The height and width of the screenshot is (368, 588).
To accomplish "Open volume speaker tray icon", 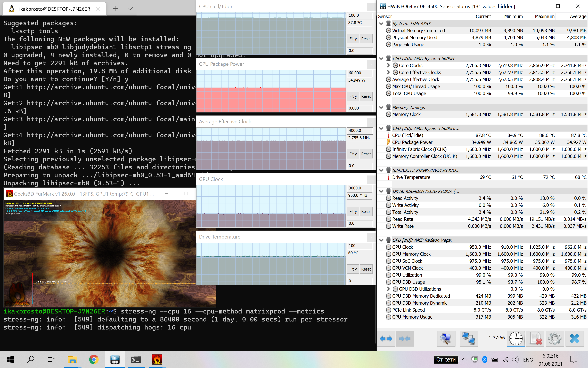I will point(515,359).
